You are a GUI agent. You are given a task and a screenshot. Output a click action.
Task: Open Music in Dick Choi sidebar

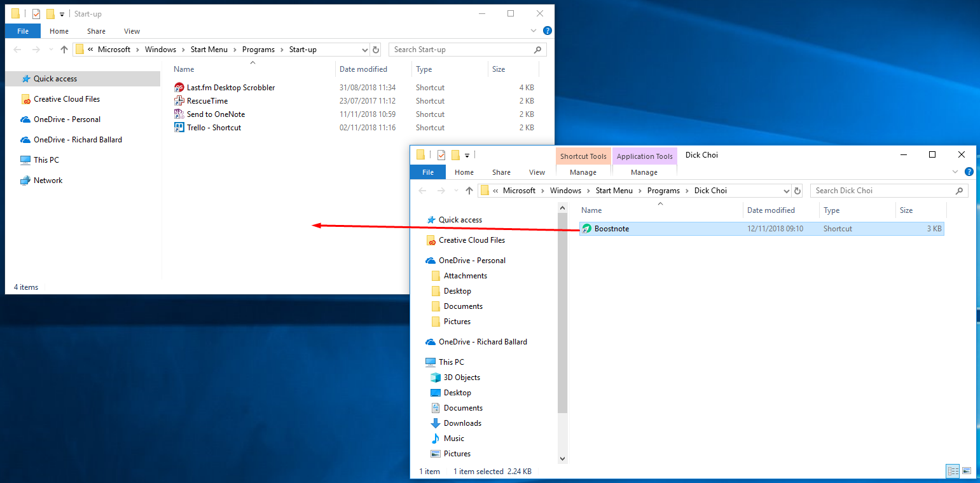point(453,439)
